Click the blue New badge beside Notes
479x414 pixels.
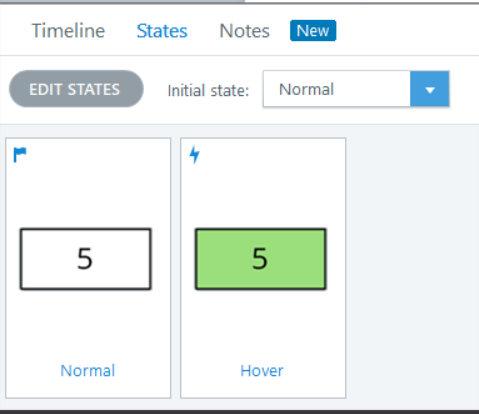pyautogui.click(x=313, y=31)
